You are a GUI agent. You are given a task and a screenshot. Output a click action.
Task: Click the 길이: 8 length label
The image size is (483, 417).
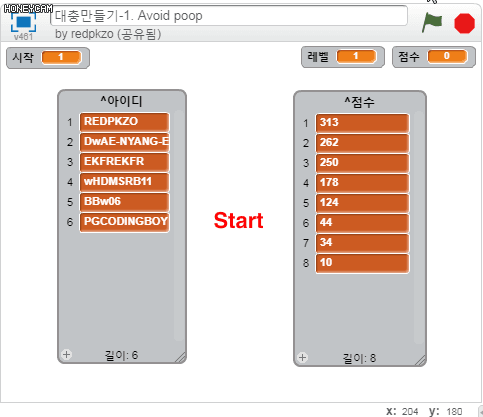click(x=359, y=358)
